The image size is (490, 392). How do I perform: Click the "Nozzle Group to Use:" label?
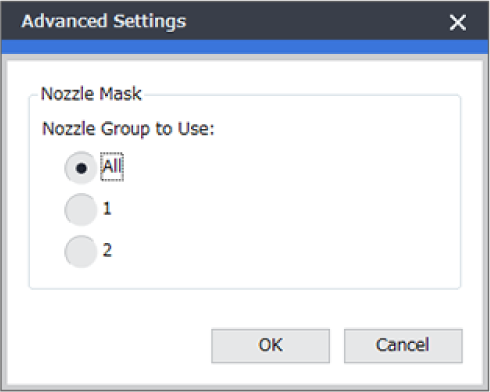(128, 129)
